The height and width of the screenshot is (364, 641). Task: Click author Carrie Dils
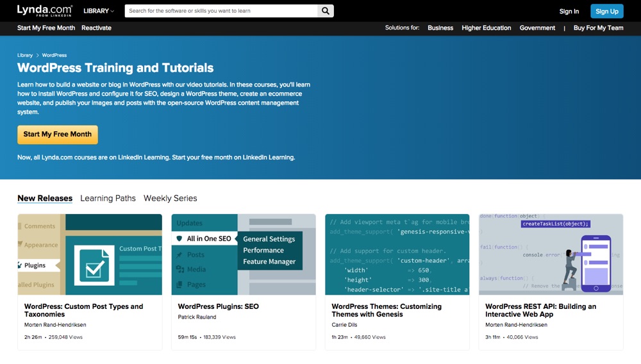coord(344,325)
